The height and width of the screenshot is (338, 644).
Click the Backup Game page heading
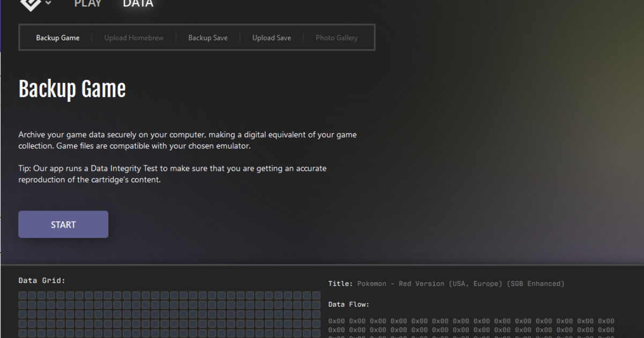72,89
